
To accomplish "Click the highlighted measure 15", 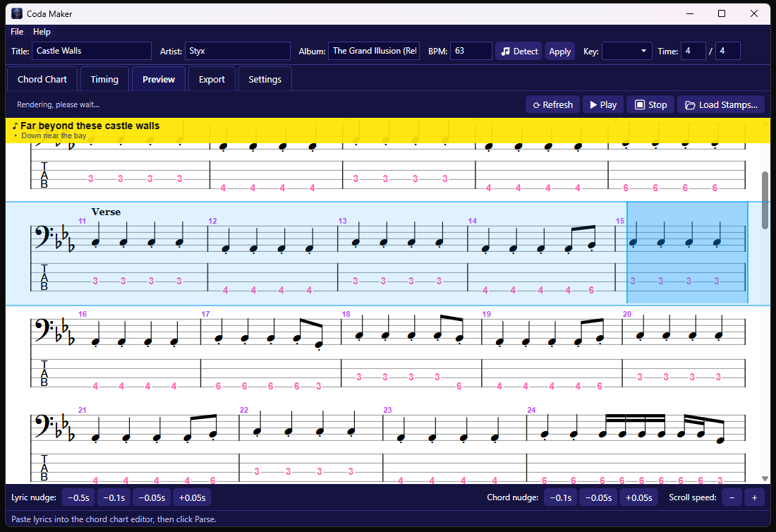I will pyautogui.click(x=687, y=253).
